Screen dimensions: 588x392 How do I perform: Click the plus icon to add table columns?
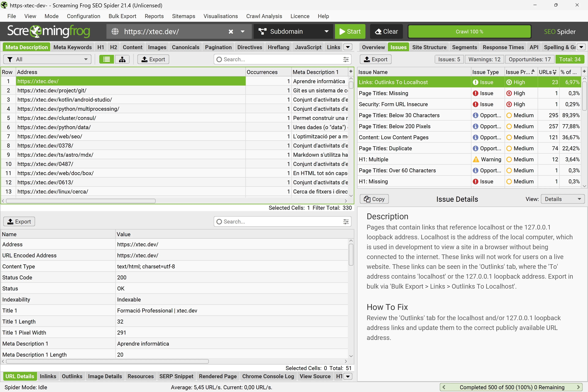[x=351, y=72]
